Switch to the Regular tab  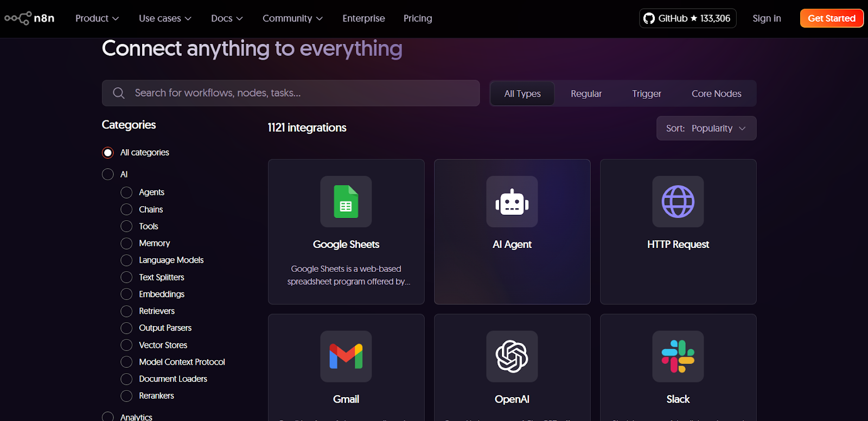pos(586,94)
